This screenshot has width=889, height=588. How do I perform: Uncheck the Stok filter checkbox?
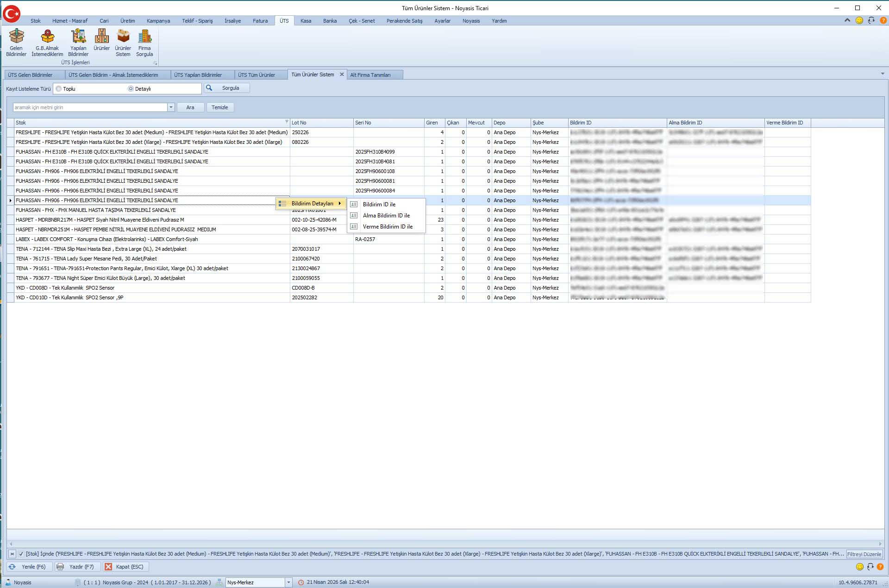click(21, 554)
